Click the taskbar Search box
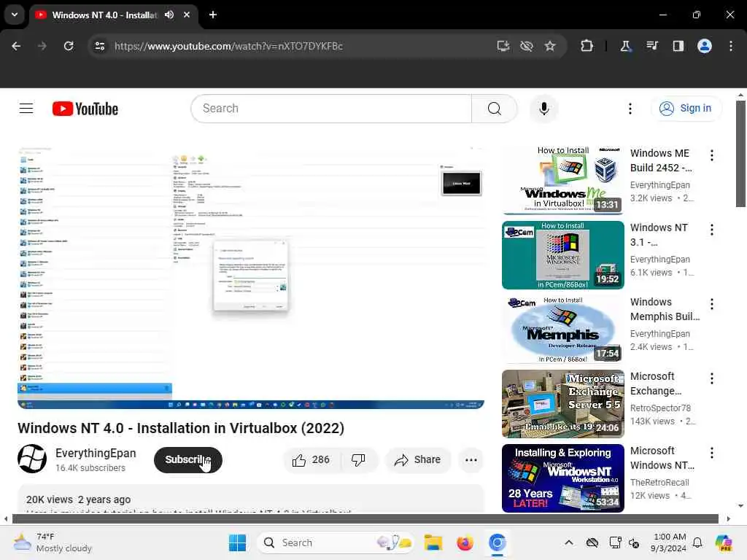The width and height of the screenshot is (747, 560). [x=335, y=542]
